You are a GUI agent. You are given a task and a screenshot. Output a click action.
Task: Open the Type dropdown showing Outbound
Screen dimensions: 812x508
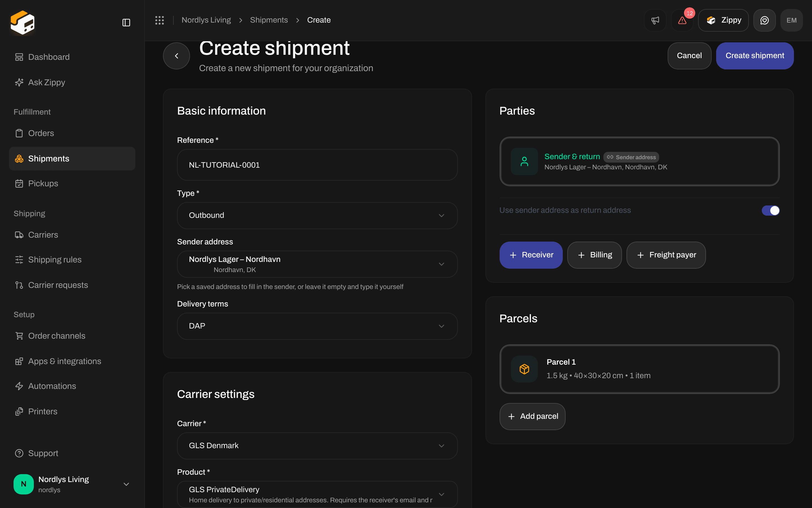pos(317,215)
